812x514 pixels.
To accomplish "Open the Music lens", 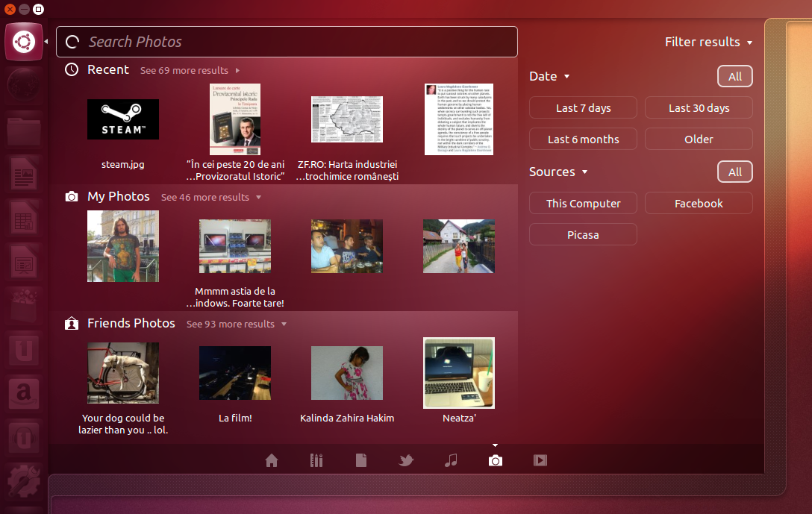I will point(451,460).
